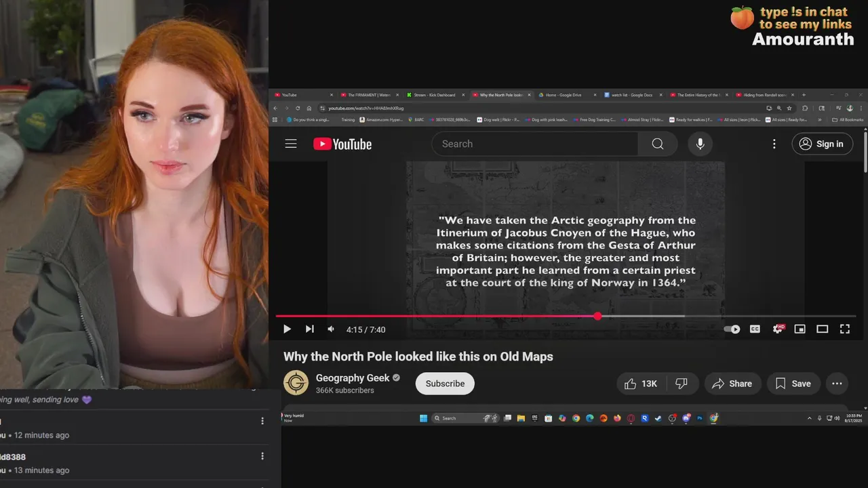Open YouTube settings three-dot menu
868x488 pixels.
click(774, 144)
